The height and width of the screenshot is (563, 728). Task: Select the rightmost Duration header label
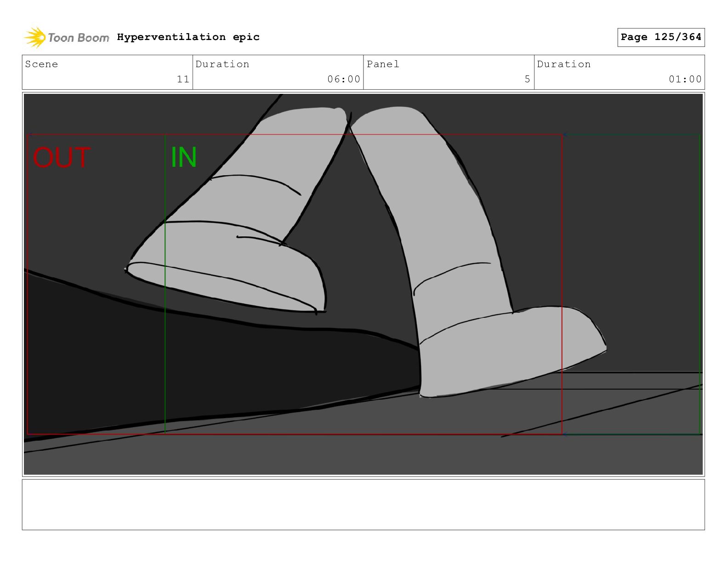(564, 64)
